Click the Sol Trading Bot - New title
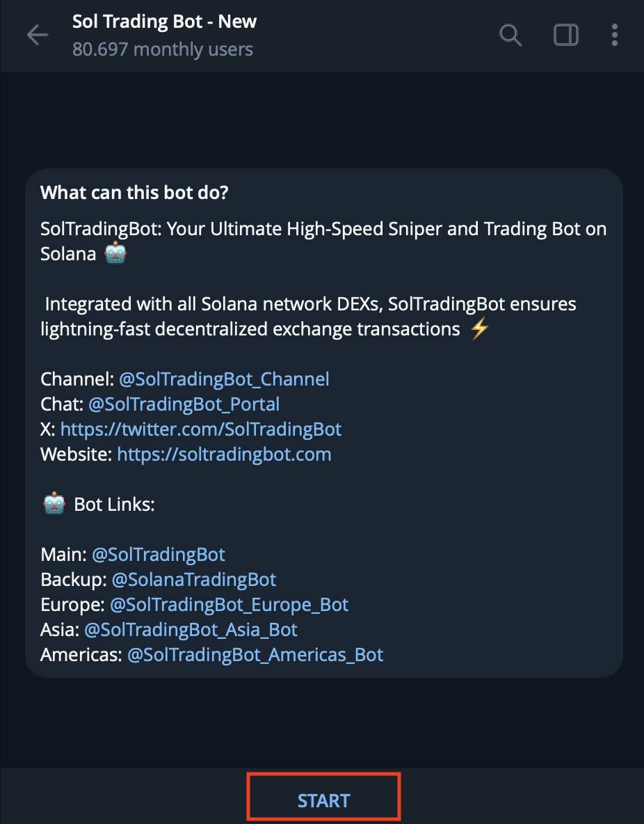The height and width of the screenshot is (824, 644). tap(164, 22)
